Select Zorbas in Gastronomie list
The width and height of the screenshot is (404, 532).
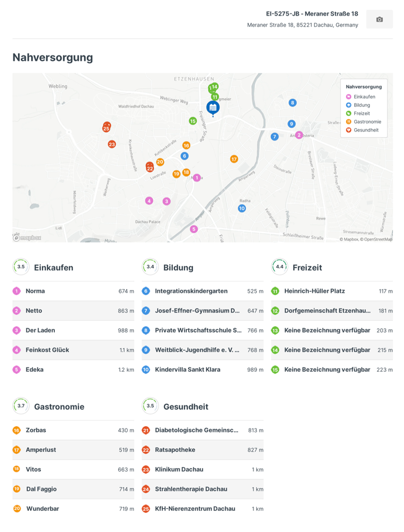point(36,430)
